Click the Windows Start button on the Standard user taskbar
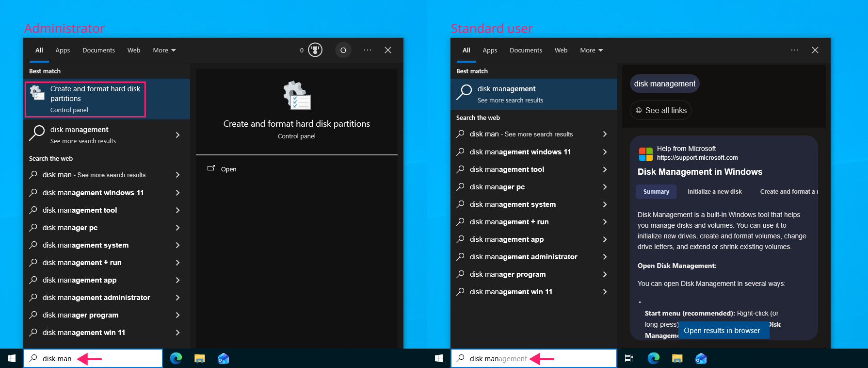This screenshot has height=368, width=868. coord(439,358)
